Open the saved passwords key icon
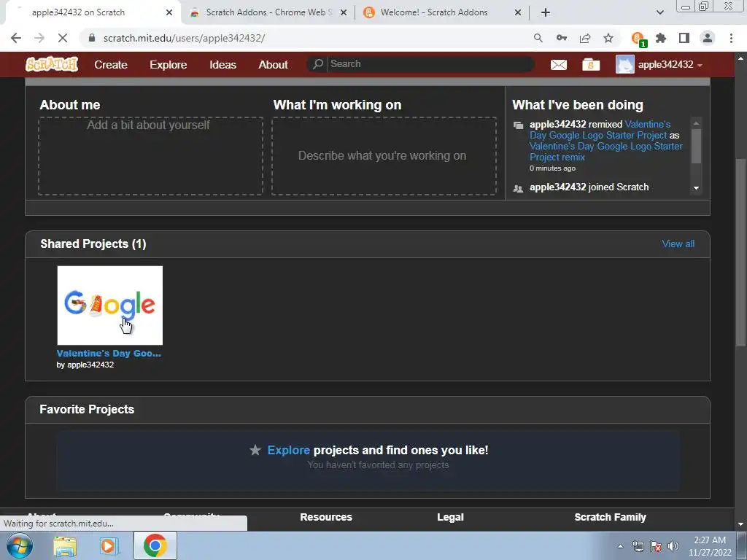747x560 pixels. pos(562,38)
